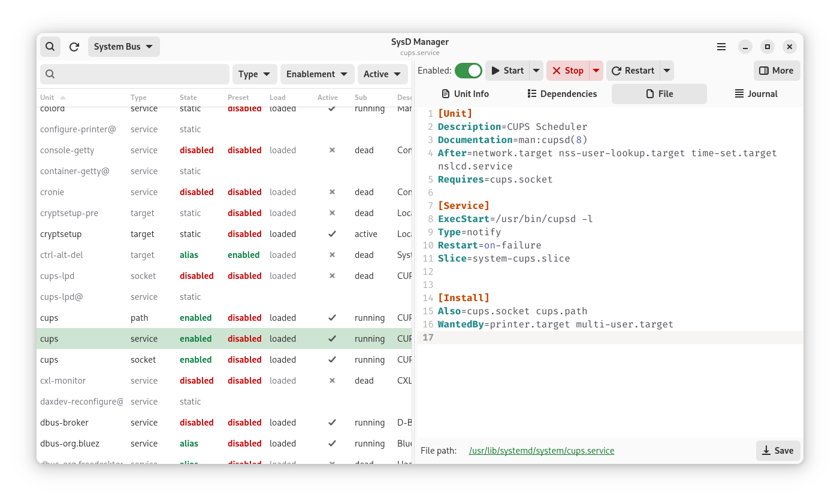Maximize the SysD Manager window
The width and height of the screenshot is (840, 504).
coord(768,47)
